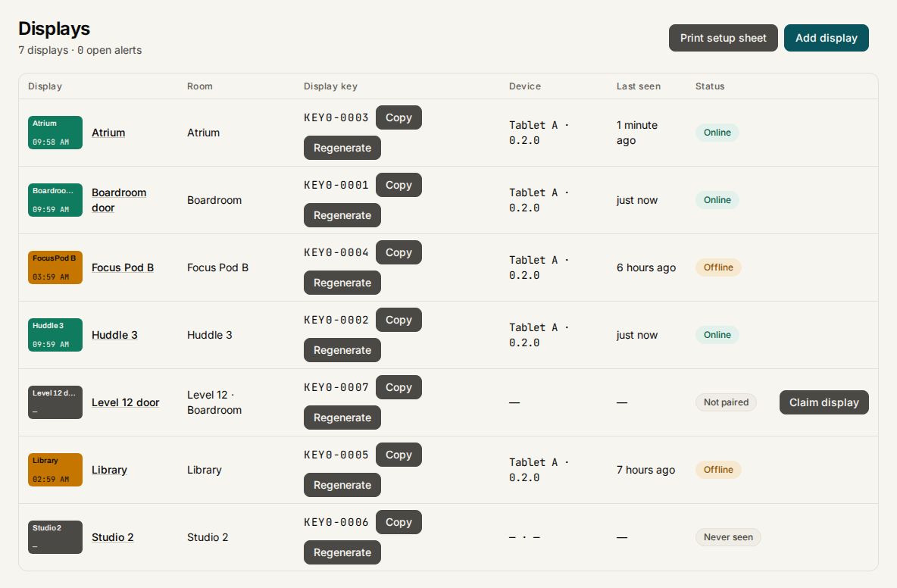Image resolution: width=897 pixels, height=588 pixels.
Task: Open the Boardroom door display link
Action: 119,200
